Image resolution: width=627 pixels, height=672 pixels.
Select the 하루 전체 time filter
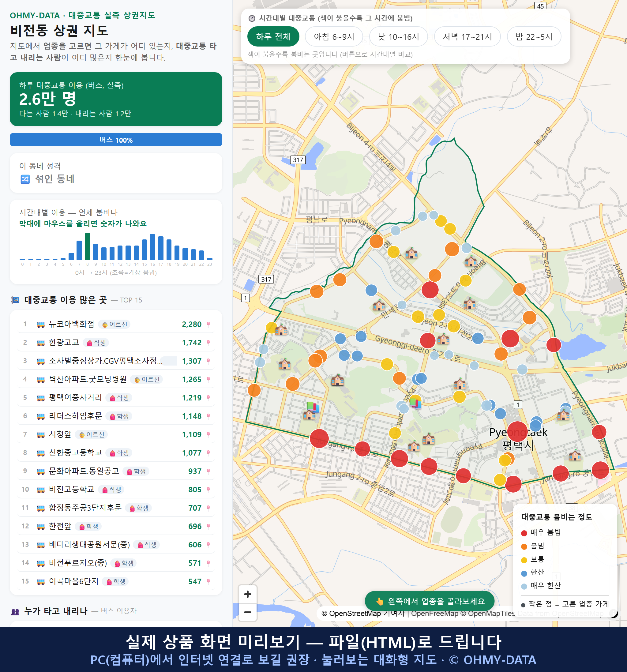pos(273,36)
